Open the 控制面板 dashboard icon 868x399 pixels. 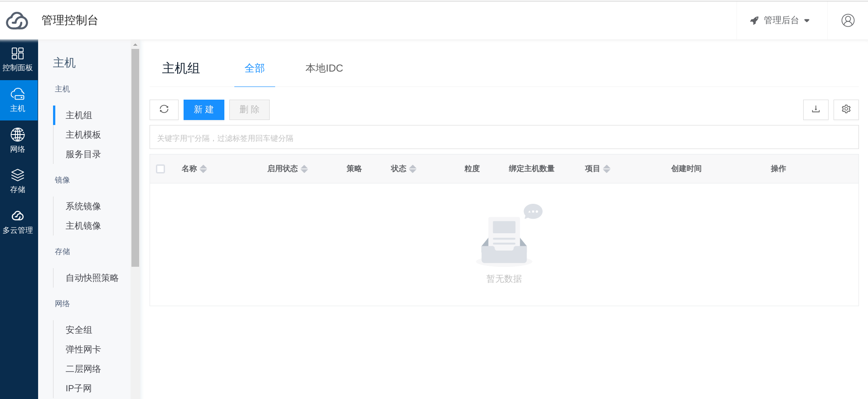coord(18,54)
